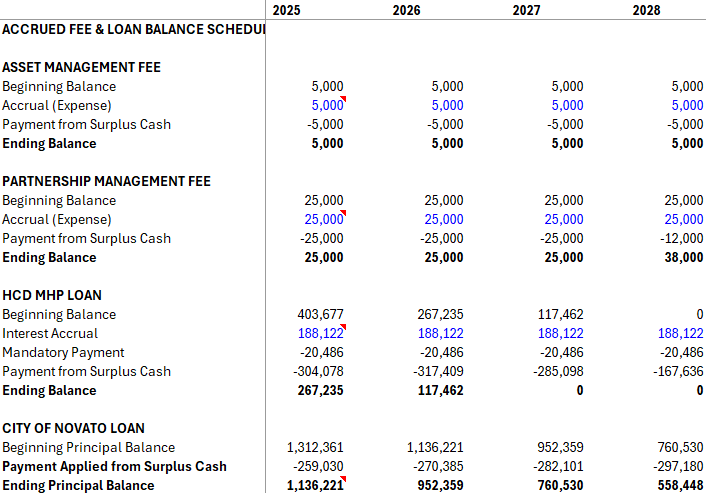Select the 2026 column header

[406, 10]
